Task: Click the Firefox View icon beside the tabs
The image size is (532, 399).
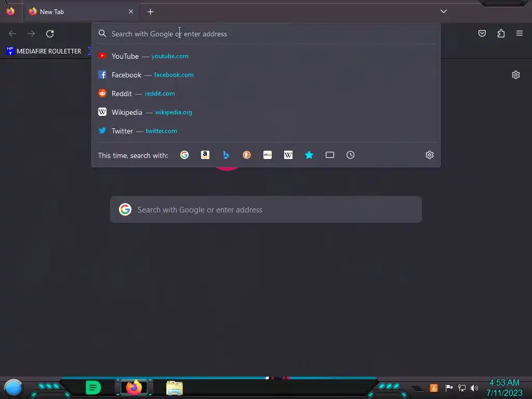Action: (x=10, y=11)
